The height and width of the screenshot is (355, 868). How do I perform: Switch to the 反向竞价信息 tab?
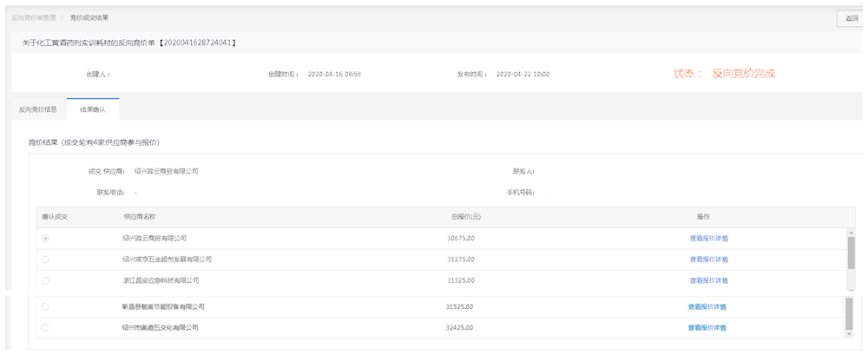38,109
